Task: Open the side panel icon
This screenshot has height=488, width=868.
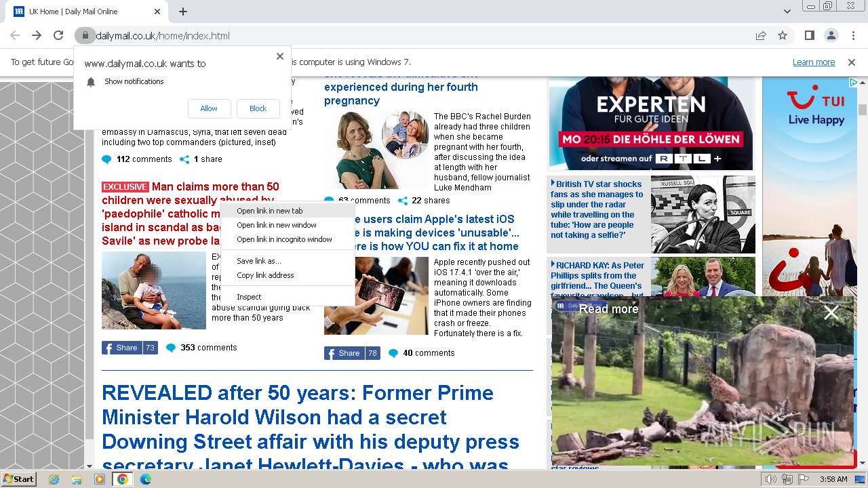Action: pyautogui.click(x=810, y=36)
